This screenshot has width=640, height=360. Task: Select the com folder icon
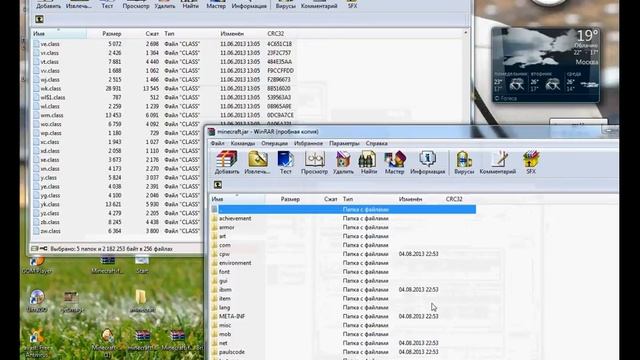(215, 245)
